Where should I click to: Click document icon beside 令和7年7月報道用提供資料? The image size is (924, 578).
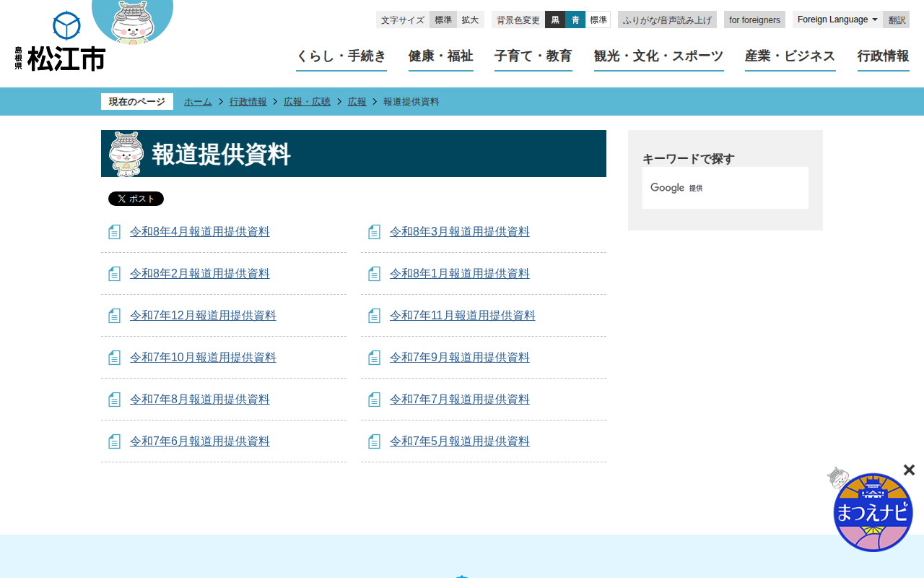[374, 400]
